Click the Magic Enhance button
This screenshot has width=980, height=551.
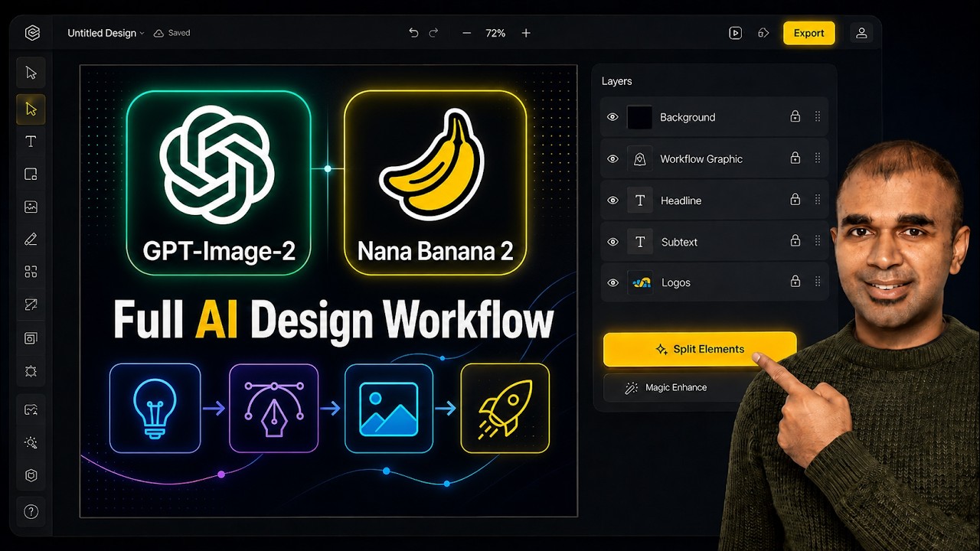(676, 388)
